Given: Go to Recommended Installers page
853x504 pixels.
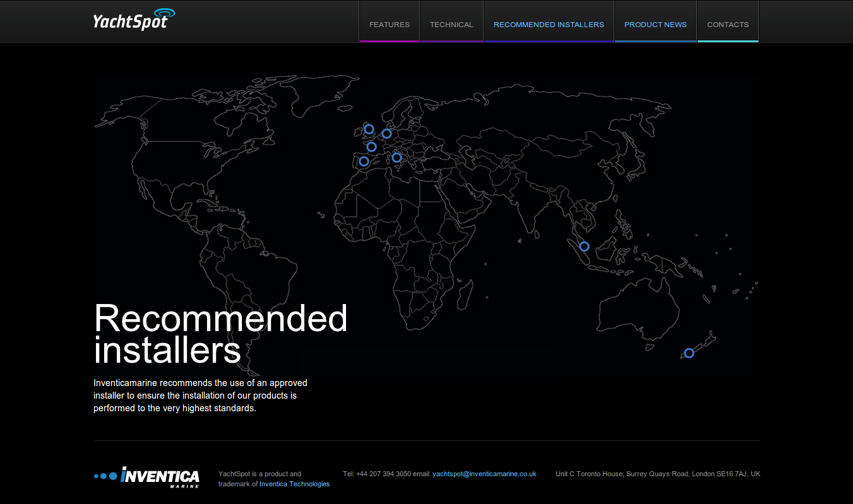Looking at the screenshot, I should tap(549, 25).
